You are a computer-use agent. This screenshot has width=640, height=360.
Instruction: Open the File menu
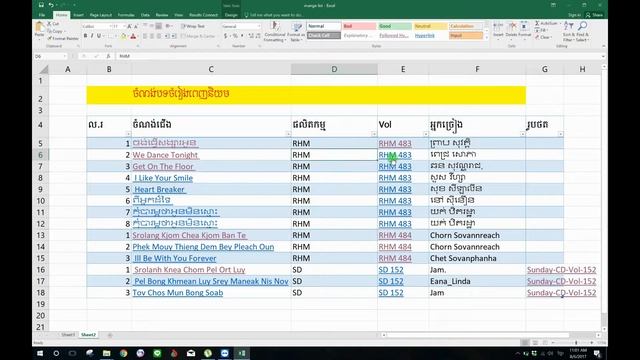pos(42,15)
